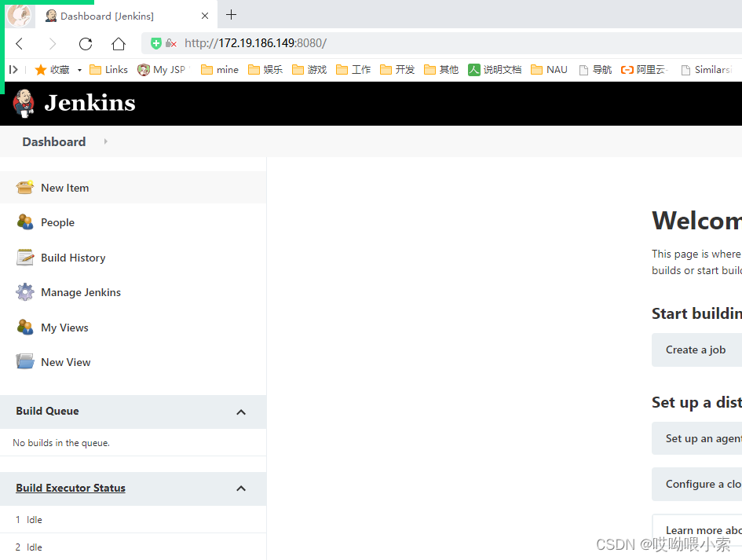The height and width of the screenshot is (560, 742).
Task: Open New View link
Action: click(66, 362)
